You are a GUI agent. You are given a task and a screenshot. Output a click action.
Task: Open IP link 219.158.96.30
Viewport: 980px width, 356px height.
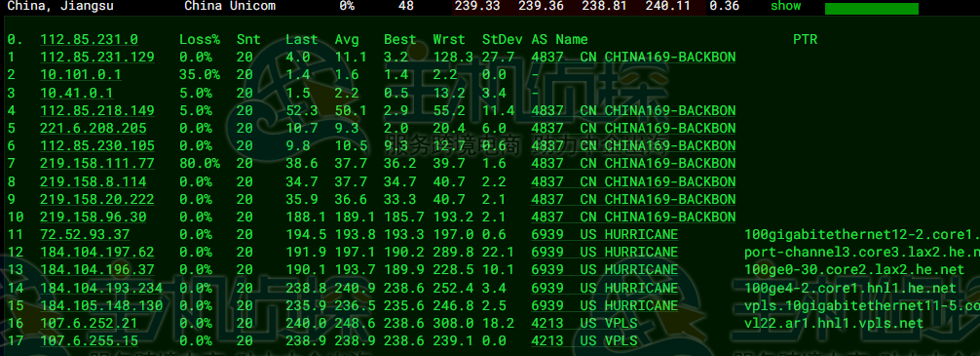pyautogui.click(x=94, y=218)
